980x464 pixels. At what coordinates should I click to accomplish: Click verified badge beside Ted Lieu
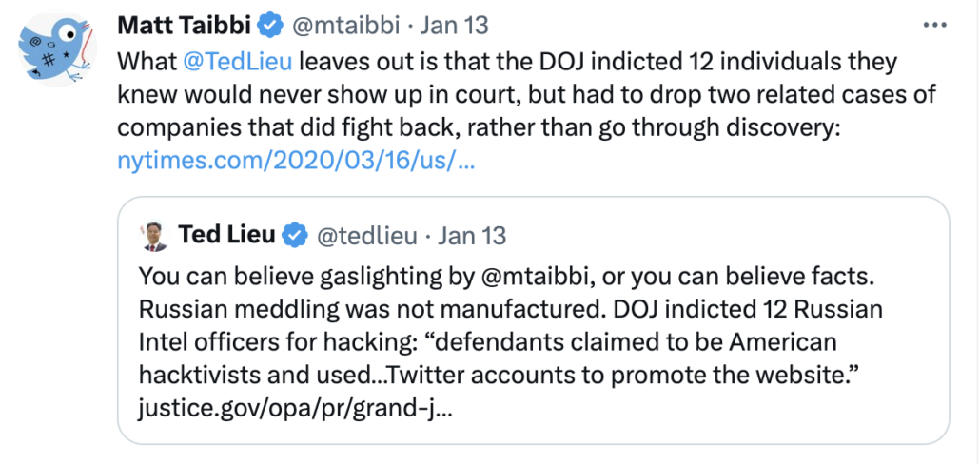coord(296,235)
